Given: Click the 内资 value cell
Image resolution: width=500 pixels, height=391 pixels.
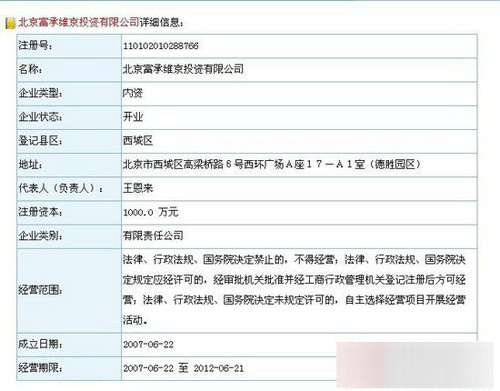Looking at the screenshot, I should tap(299, 93).
